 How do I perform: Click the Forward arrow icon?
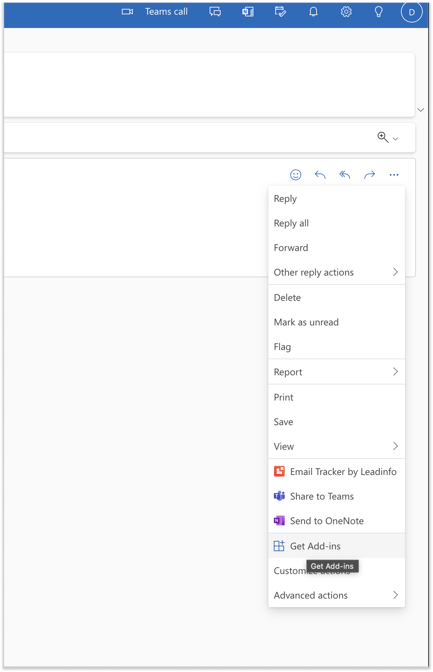[x=369, y=174]
